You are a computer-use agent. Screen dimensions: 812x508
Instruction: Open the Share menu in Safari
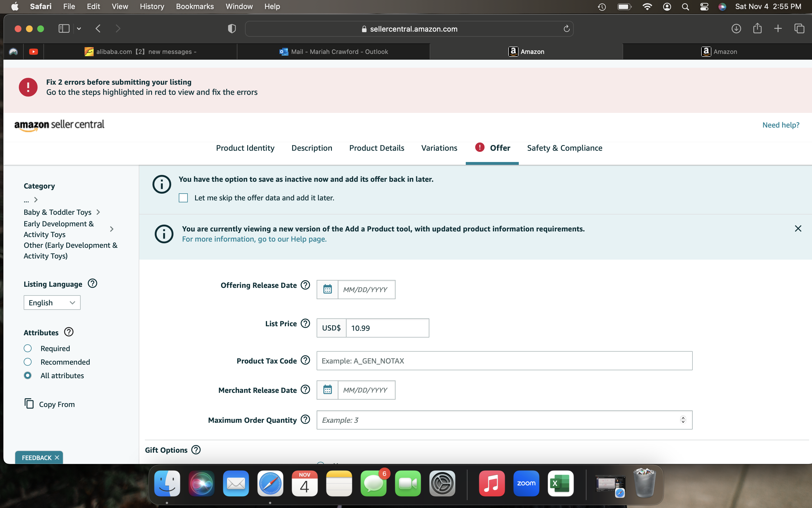pos(757,28)
